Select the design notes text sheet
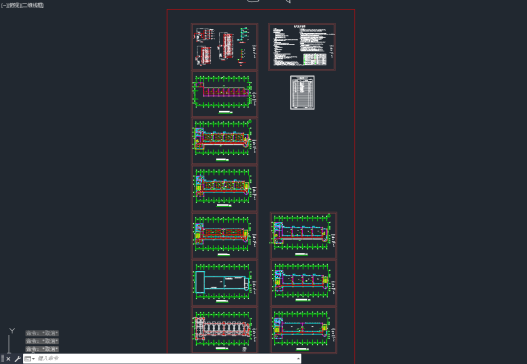Image resolution: width=527 pixels, height=364 pixels. point(302,47)
